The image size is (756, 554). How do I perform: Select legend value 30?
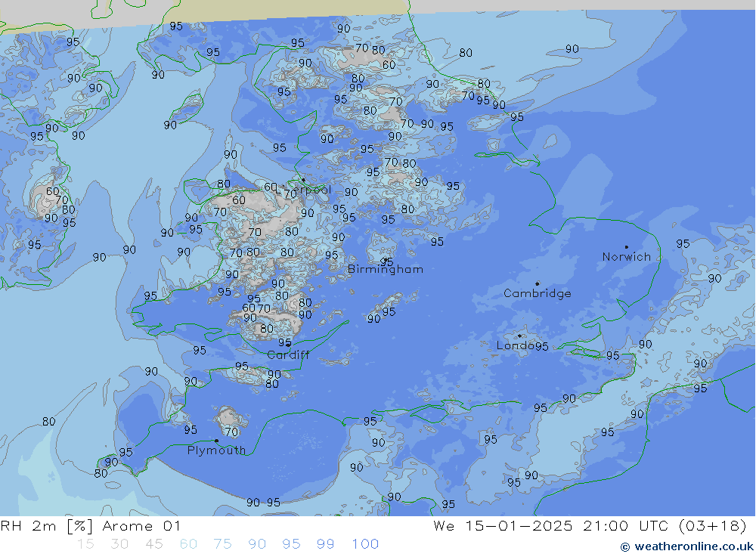tap(119, 544)
